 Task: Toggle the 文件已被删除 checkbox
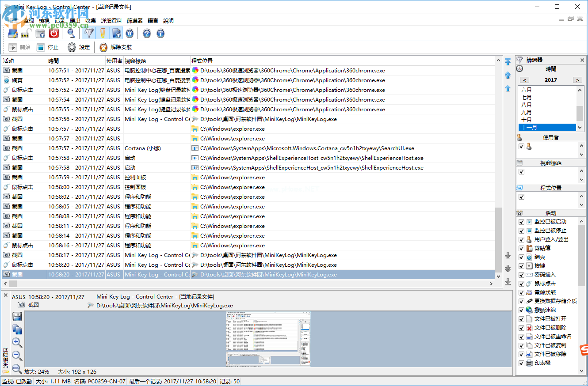(x=521, y=328)
